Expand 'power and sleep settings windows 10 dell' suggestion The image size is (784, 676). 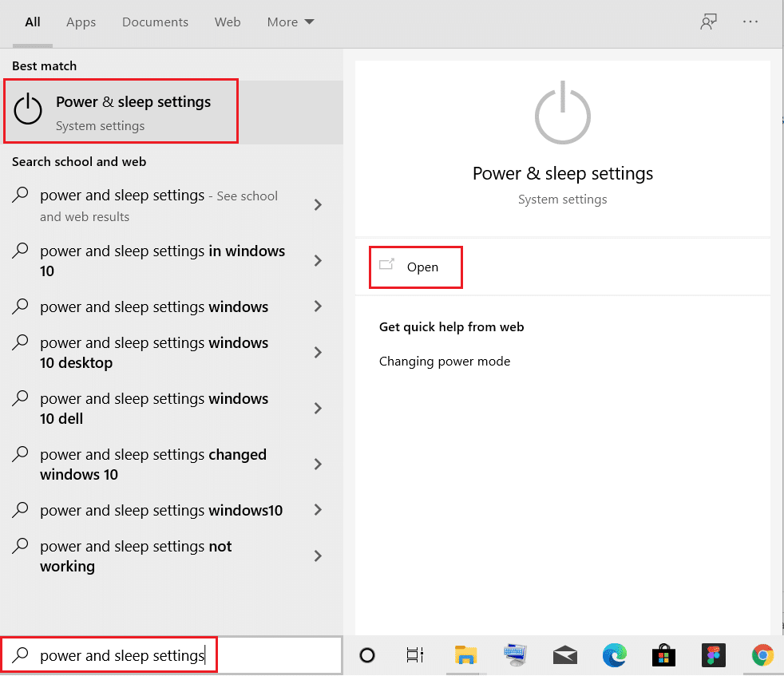tap(318, 409)
